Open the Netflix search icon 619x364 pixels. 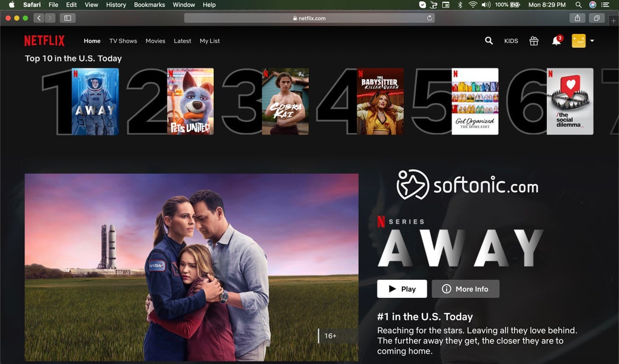click(x=489, y=41)
